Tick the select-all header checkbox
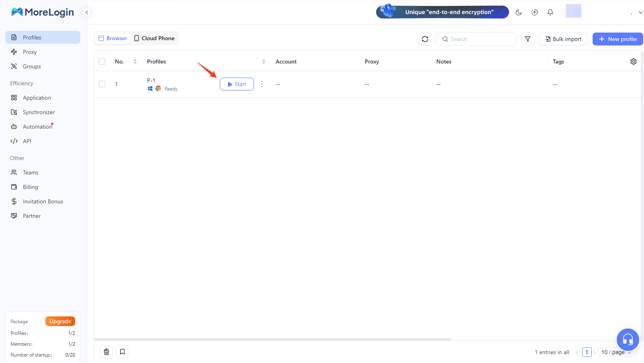 coord(102,62)
